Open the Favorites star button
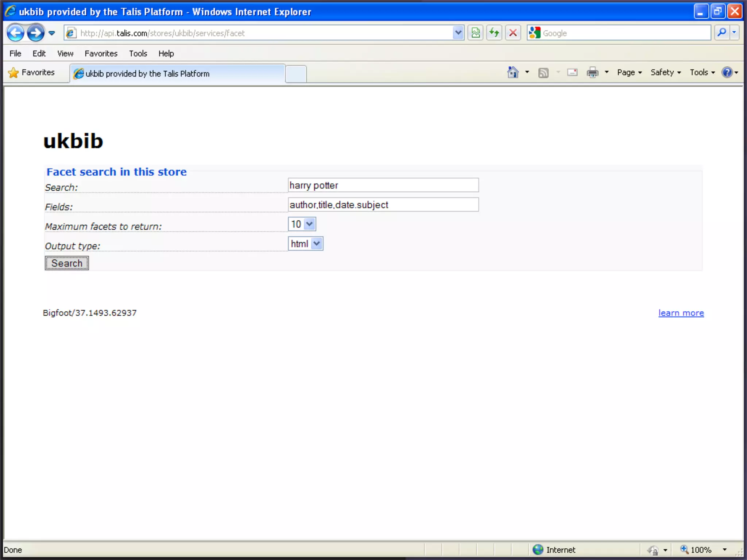This screenshot has width=747, height=560. (x=31, y=73)
